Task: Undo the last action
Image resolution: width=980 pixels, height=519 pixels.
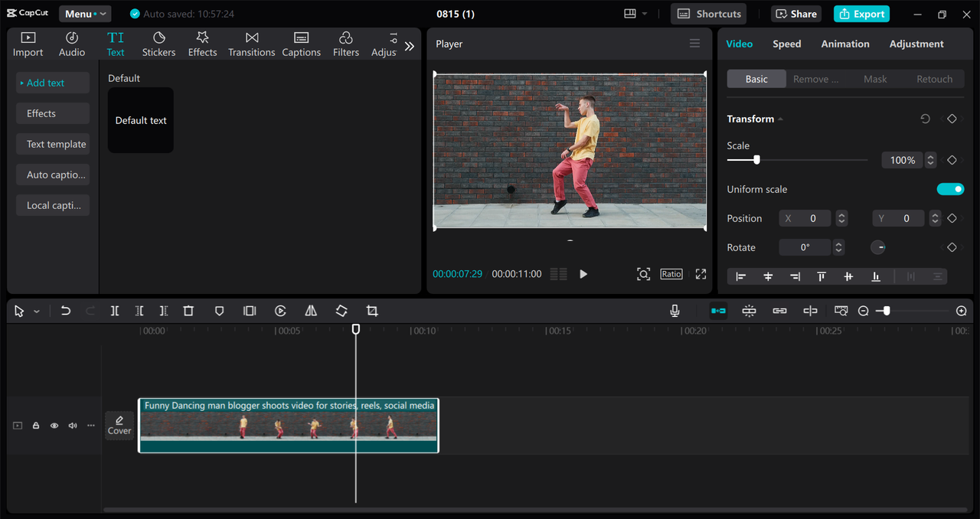Action: tap(66, 311)
